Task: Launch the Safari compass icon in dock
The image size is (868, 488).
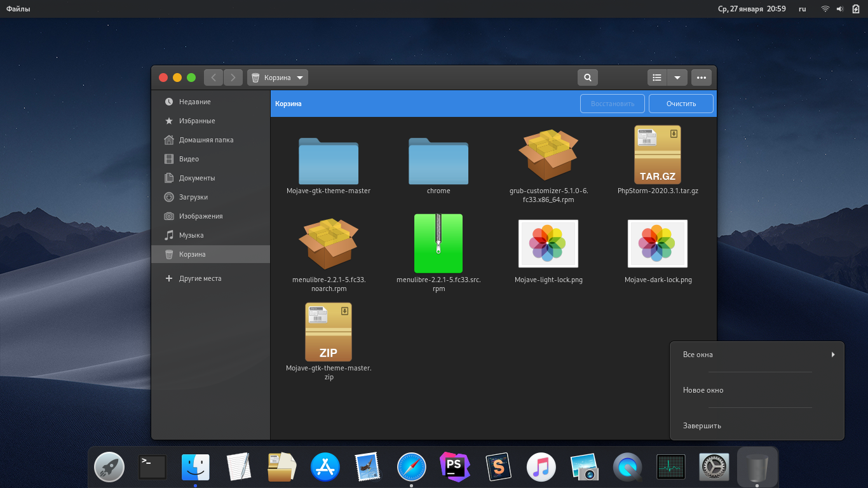Action: [412, 468]
